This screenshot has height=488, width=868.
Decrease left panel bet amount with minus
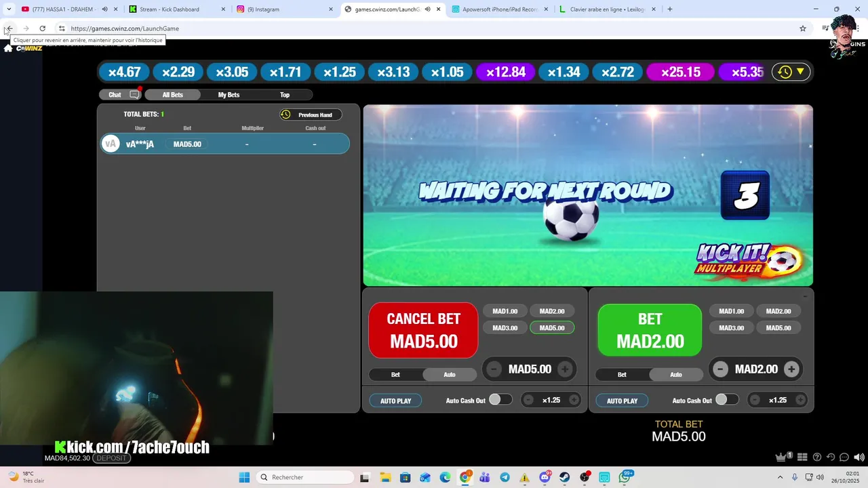[x=494, y=369]
